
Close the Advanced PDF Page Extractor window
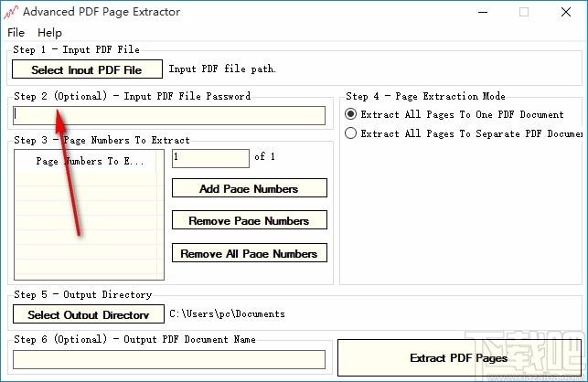566,12
